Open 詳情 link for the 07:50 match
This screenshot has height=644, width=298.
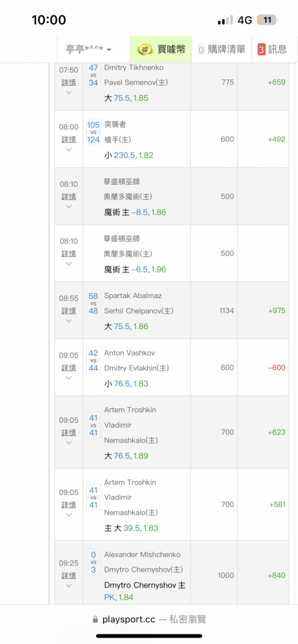(x=69, y=82)
